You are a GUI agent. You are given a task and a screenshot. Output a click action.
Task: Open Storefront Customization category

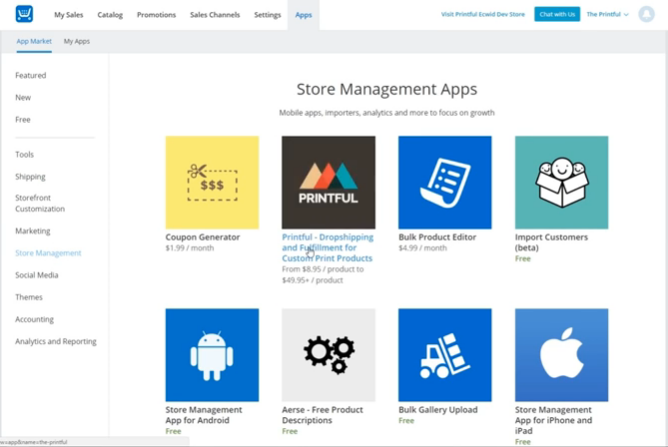click(40, 203)
